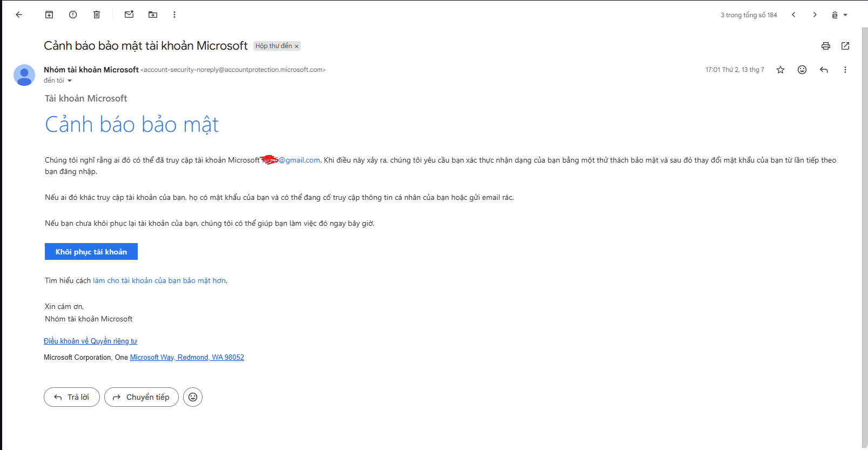Click the 'Trả lời' button

click(72, 397)
